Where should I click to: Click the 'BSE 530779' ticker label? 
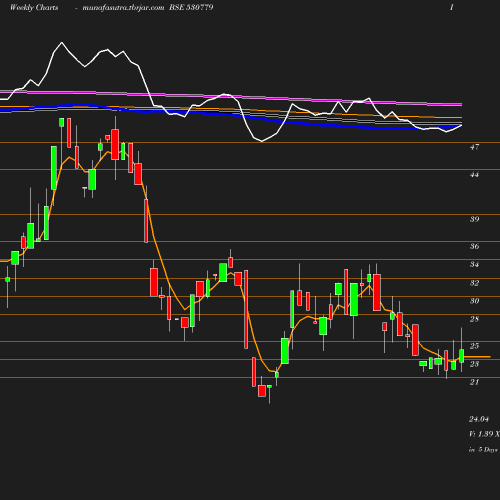coord(191,7)
